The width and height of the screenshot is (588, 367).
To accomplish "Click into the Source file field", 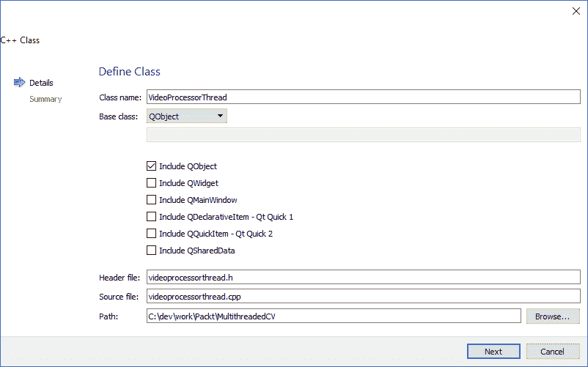I will point(363,297).
